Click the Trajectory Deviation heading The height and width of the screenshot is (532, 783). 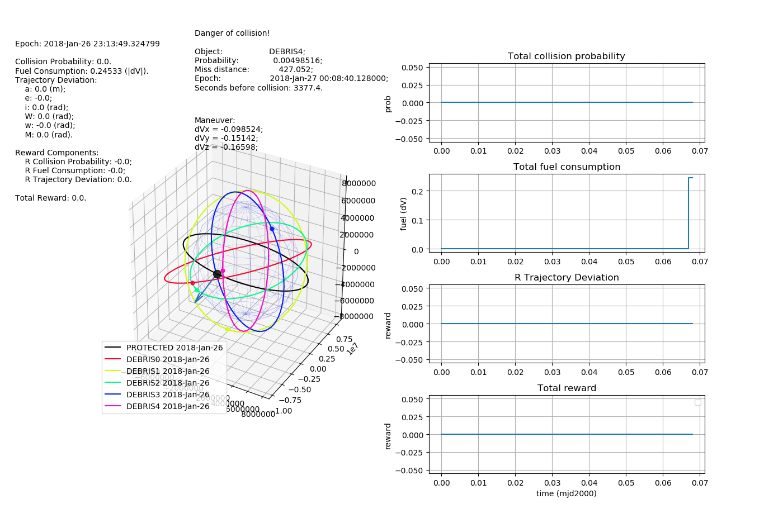[56, 80]
